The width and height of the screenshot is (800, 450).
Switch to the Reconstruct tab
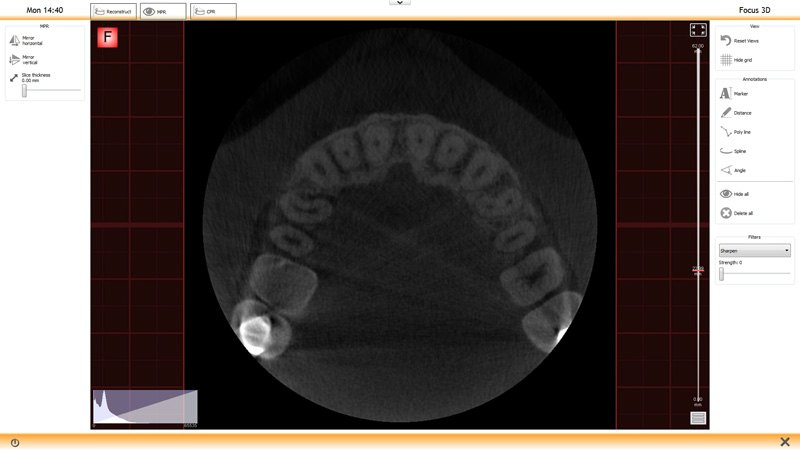click(113, 12)
